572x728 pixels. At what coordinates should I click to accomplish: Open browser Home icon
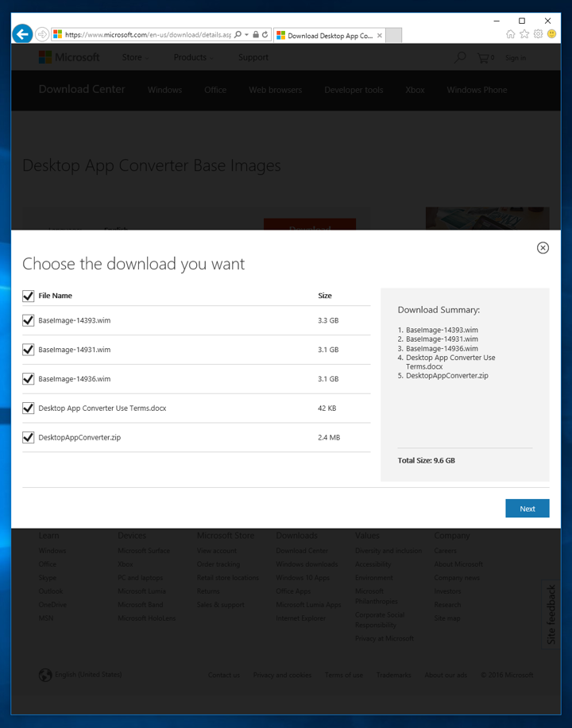pyautogui.click(x=510, y=34)
